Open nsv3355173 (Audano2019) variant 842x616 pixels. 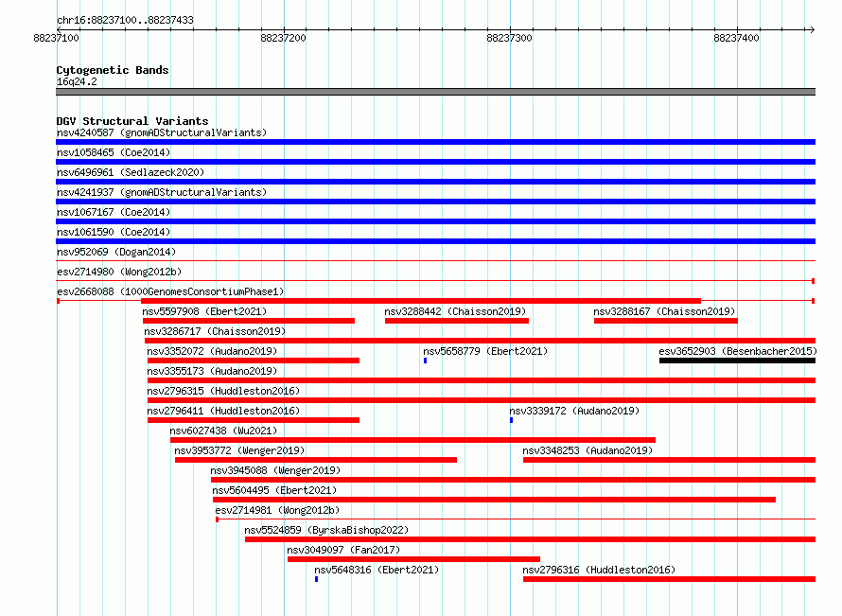click(212, 371)
